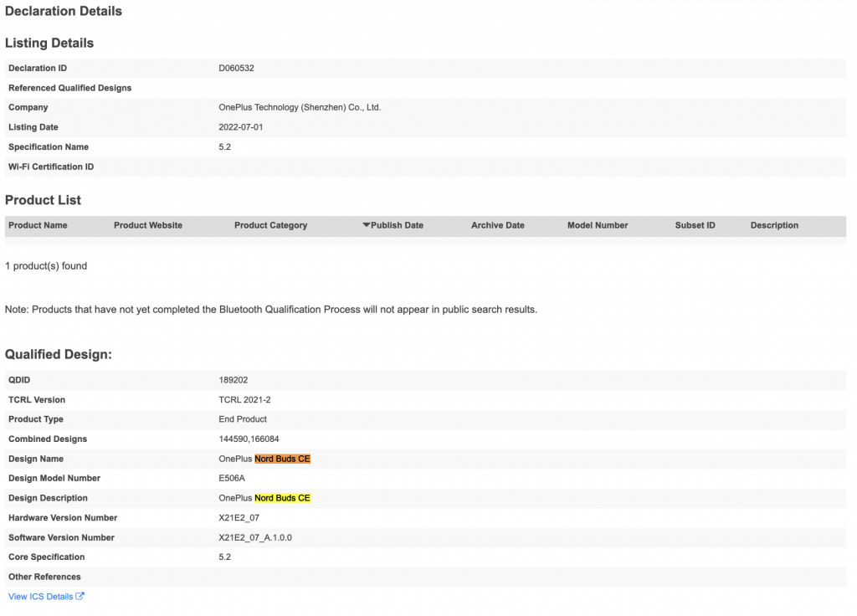The height and width of the screenshot is (616, 857).
Task: Click the sort arrow next to Publish Date
Action: tap(367, 224)
